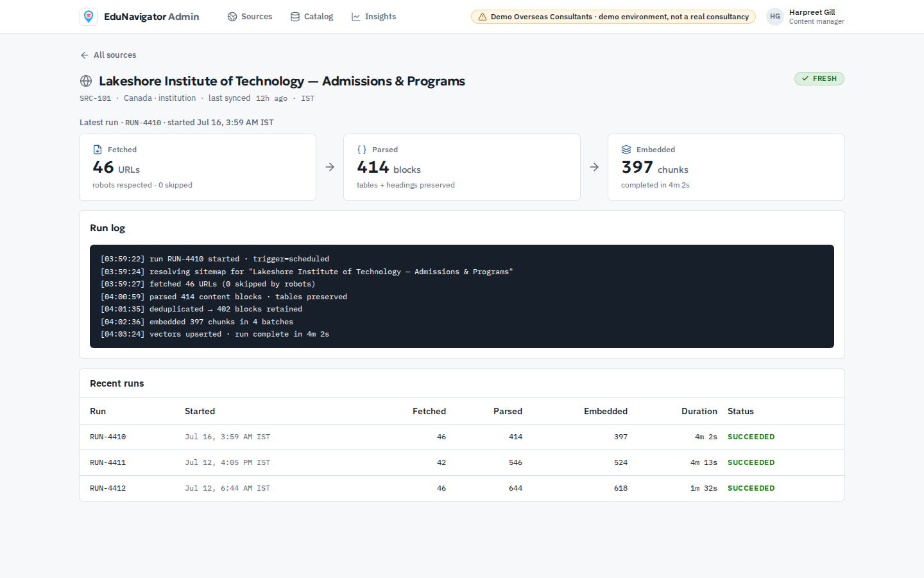Screen dimensions: 924x578
Task: Click the Duration column header
Action: 699,411
